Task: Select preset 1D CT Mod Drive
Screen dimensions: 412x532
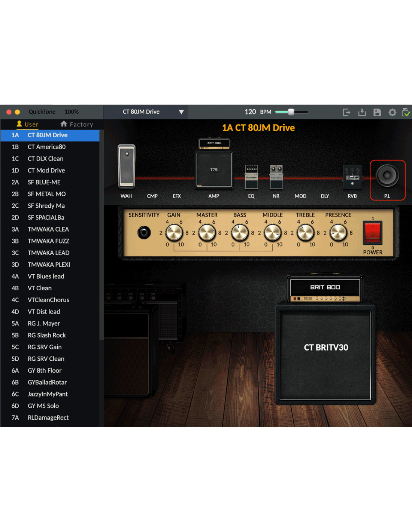Action: pyautogui.click(x=50, y=171)
